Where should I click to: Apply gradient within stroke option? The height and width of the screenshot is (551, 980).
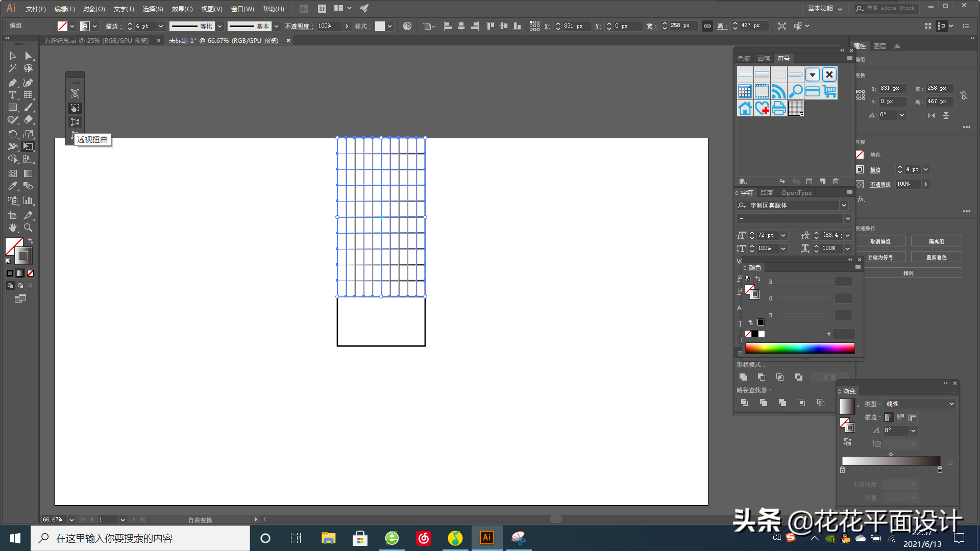click(889, 417)
